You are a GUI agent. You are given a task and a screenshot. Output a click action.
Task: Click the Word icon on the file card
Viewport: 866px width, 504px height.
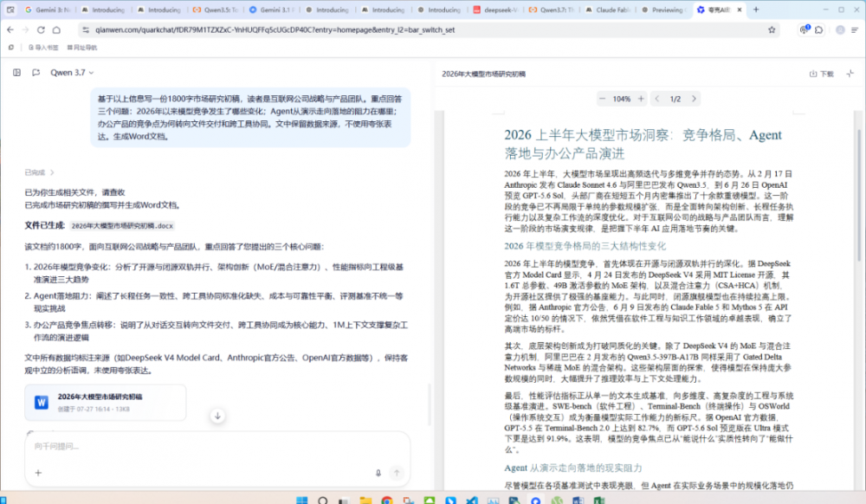coord(42,403)
